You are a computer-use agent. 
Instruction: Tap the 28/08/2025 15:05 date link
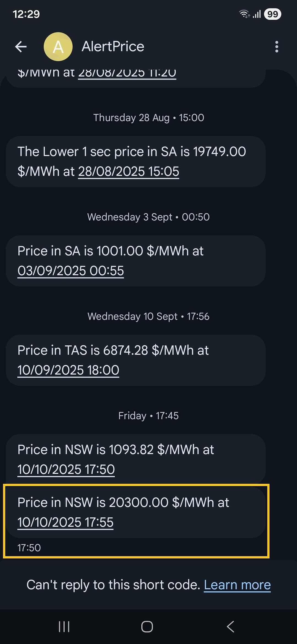click(x=128, y=171)
